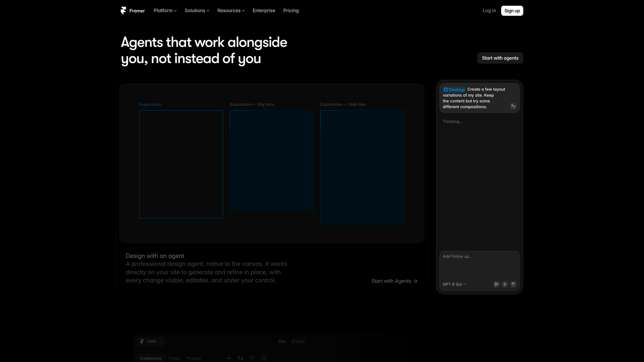Screen dimensions: 644x362
Task: Follow the Start with Agents arrow link
Action: click(394, 281)
